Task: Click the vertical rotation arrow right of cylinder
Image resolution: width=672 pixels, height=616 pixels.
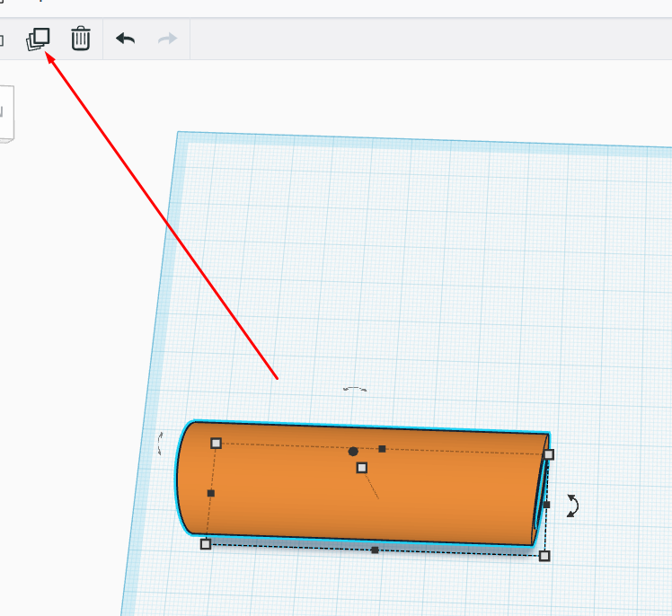Action: click(572, 506)
